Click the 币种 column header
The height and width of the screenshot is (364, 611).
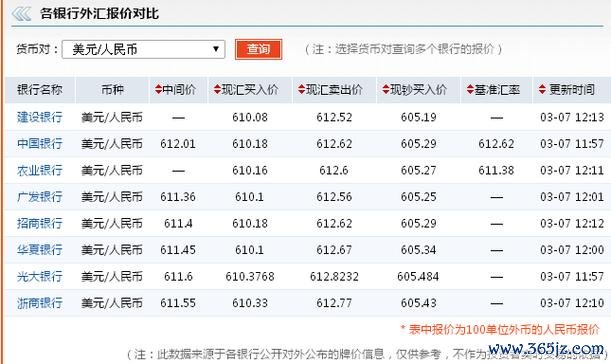[112, 90]
